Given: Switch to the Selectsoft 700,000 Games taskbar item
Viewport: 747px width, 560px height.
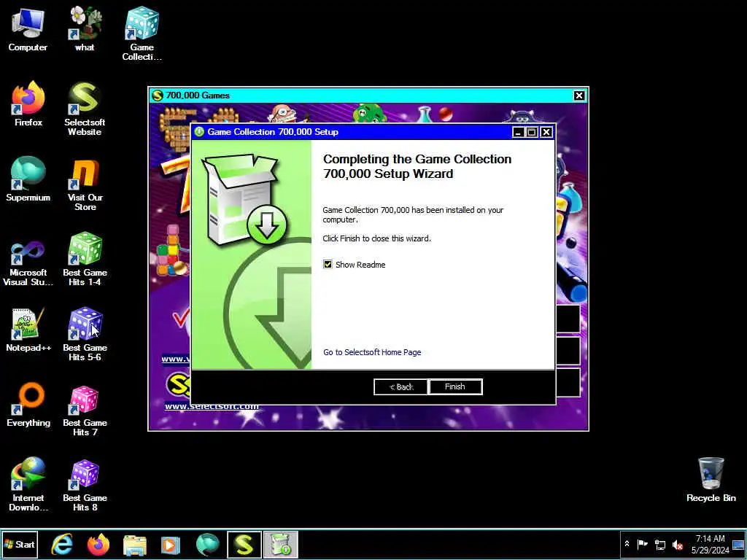Looking at the screenshot, I should point(244,544).
